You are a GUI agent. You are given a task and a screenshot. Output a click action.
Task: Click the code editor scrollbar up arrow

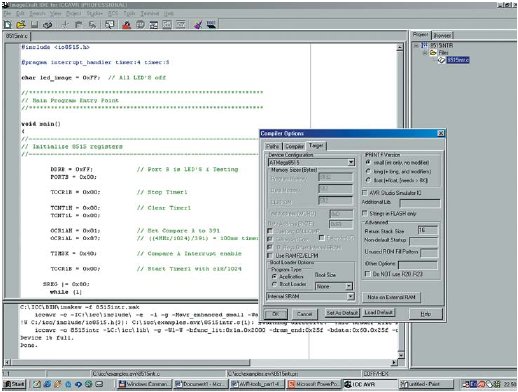(x=400, y=48)
